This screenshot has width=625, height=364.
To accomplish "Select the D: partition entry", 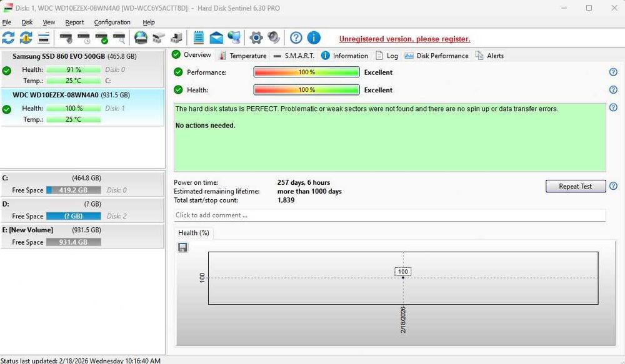I will (82, 210).
